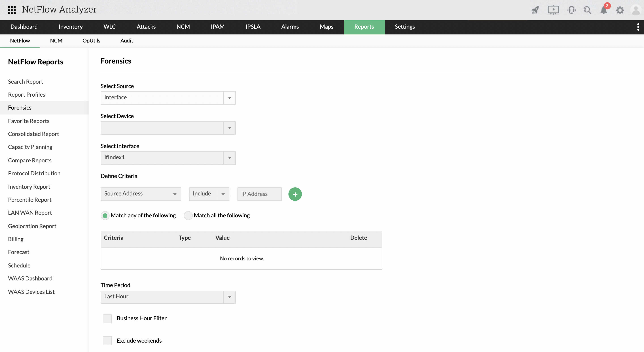Click the user profile avatar
This screenshot has height=352, width=644.
(x=636, y=10)
